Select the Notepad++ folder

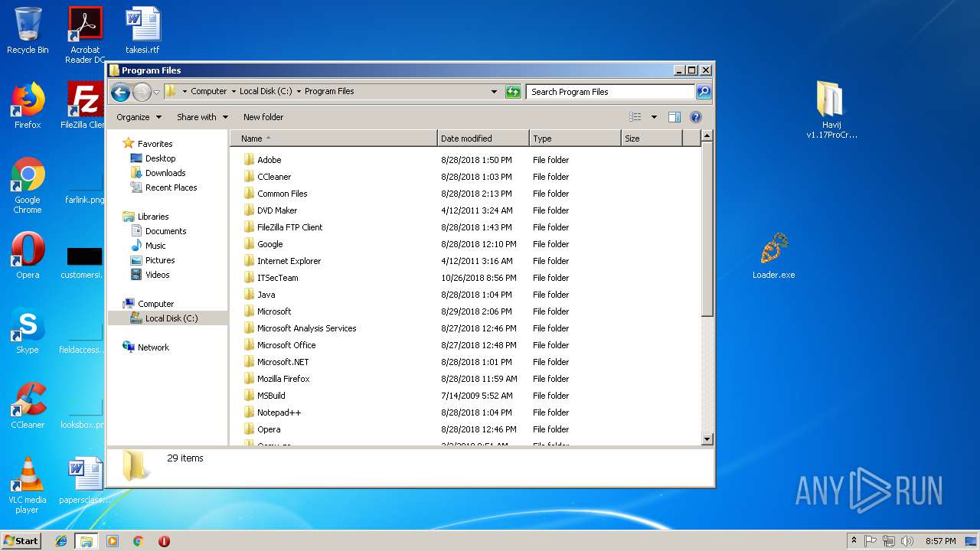click(279, 412)
